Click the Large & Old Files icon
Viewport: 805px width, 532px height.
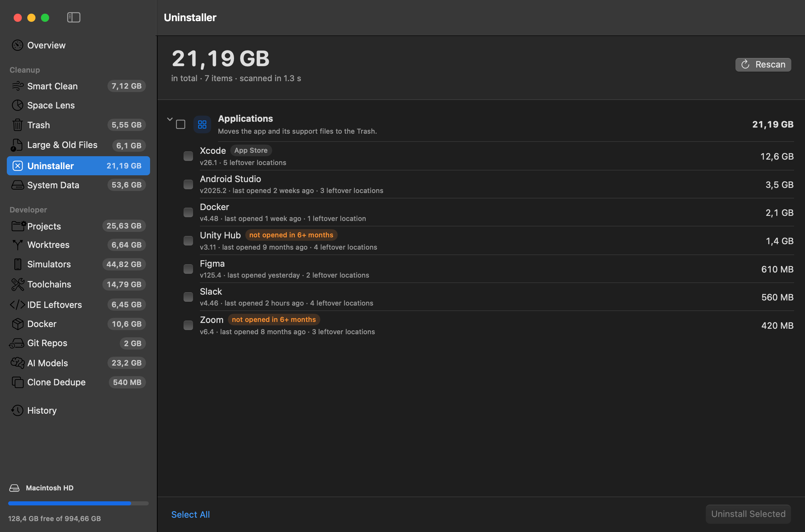[x=17, y=145]
